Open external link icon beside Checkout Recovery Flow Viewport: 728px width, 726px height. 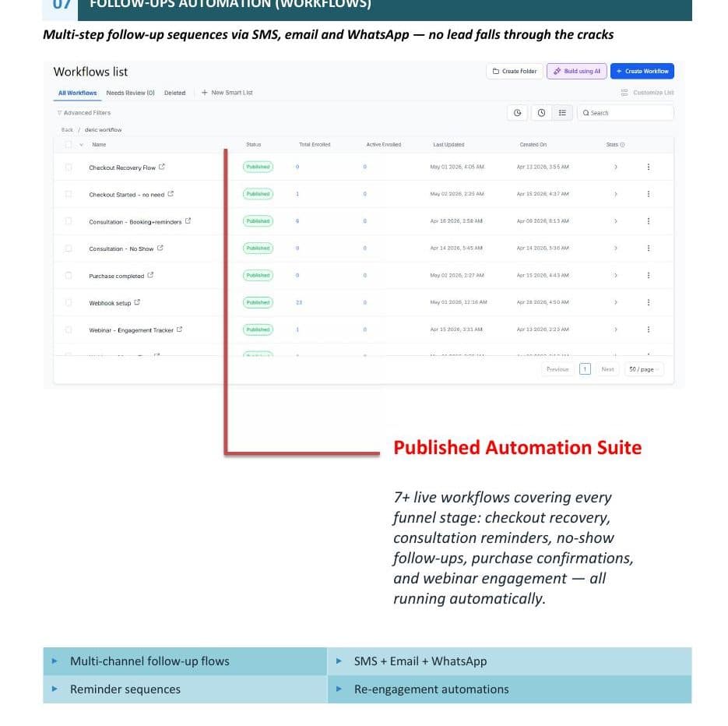162,167
